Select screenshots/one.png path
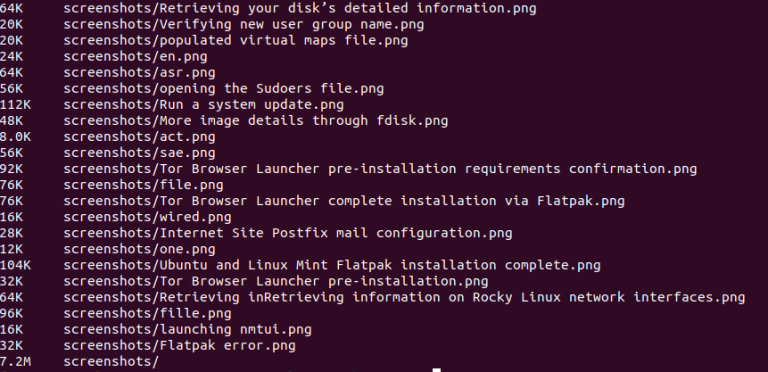Image resolution: width=768 pixels, height=372 pixels. tap(139, 250)
